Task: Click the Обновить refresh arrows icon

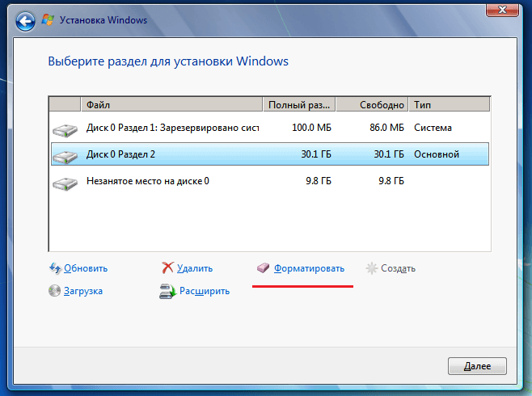Action: click(x=55, y=268)
